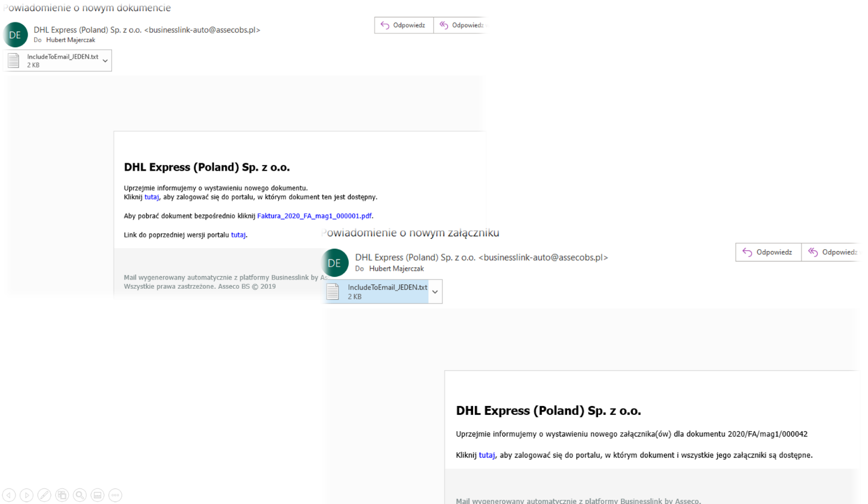868x504 pixels.
Task: Click the footer 'Wszystkie prawa zastrzeżone. Asseco BS © 2019'
Action: point(200,286)
